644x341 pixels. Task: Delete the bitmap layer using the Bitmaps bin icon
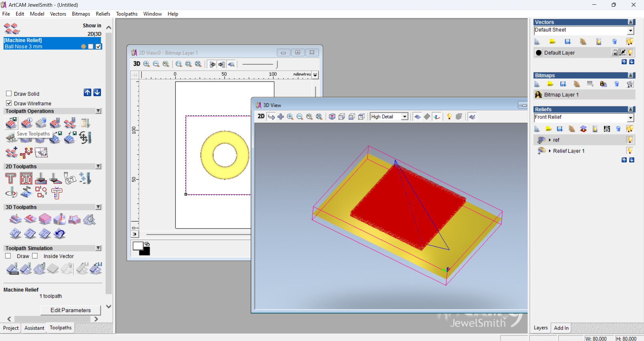[616, 84]
